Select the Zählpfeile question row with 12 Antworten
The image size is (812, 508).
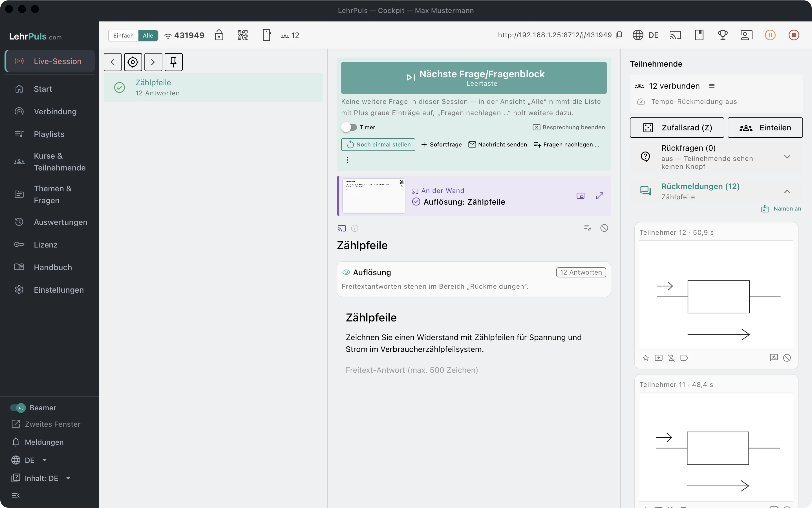click(x=213, y=88)
